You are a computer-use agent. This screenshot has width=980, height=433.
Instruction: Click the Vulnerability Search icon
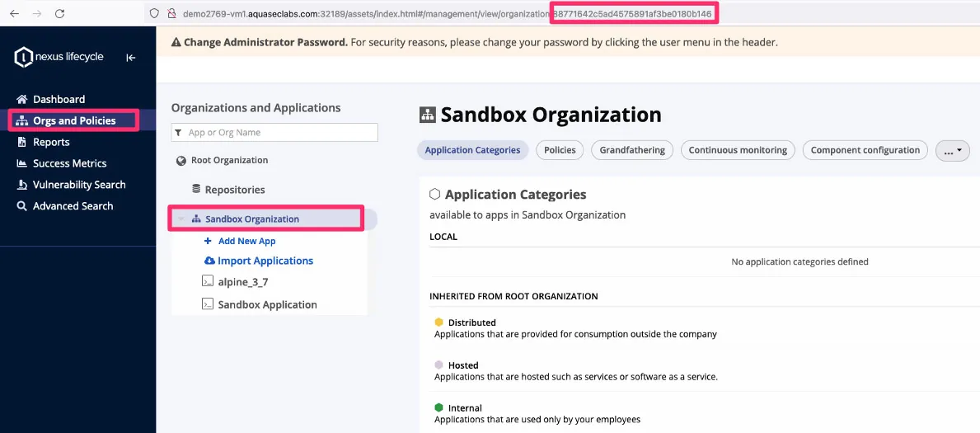pyautogui.click(x=22, y=185)
